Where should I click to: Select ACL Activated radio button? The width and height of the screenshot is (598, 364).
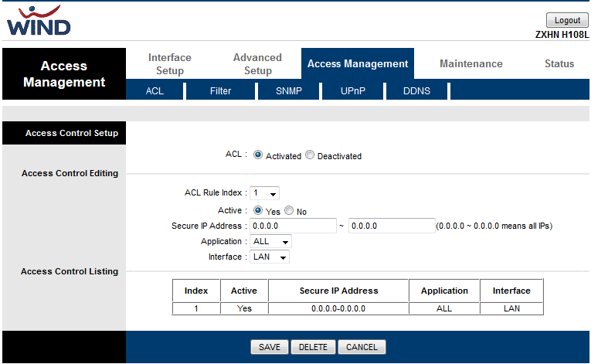point(258,155)
